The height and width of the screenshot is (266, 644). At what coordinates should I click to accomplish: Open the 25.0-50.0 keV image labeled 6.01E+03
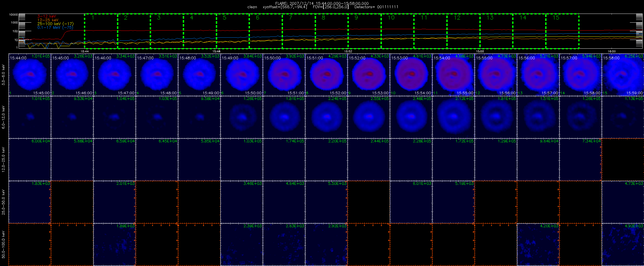411,202
